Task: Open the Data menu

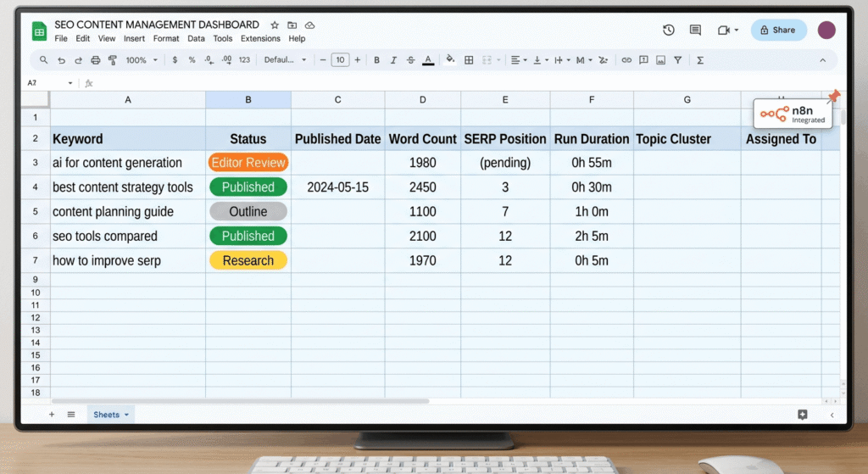Action: (196, 39)
